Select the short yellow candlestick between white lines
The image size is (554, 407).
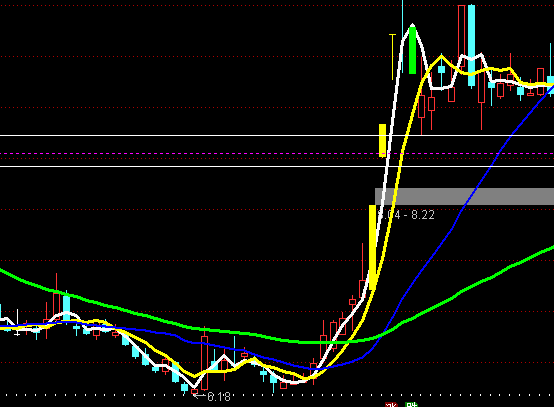tap(382, 140)
